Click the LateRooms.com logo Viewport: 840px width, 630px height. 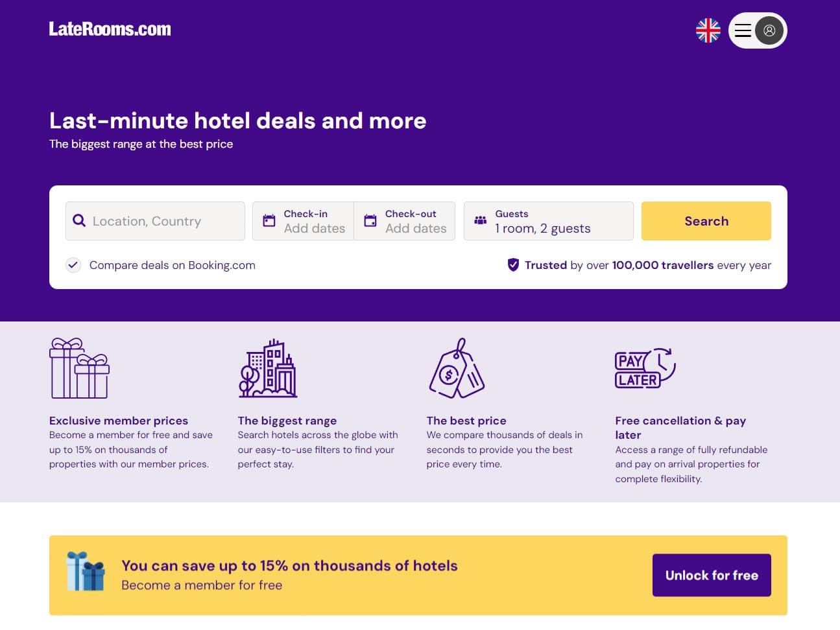110,29
